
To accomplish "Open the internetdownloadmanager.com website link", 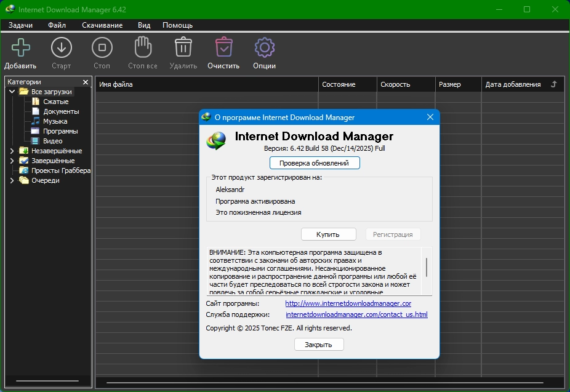I will tap(348, 303).
